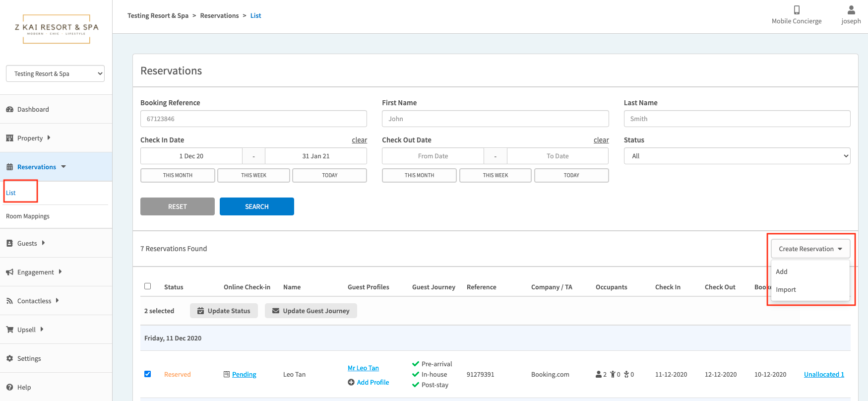The width and height of the screenshot is (868, 401).
Task: Click the Contactless signal icon
Action: (9, 301)
